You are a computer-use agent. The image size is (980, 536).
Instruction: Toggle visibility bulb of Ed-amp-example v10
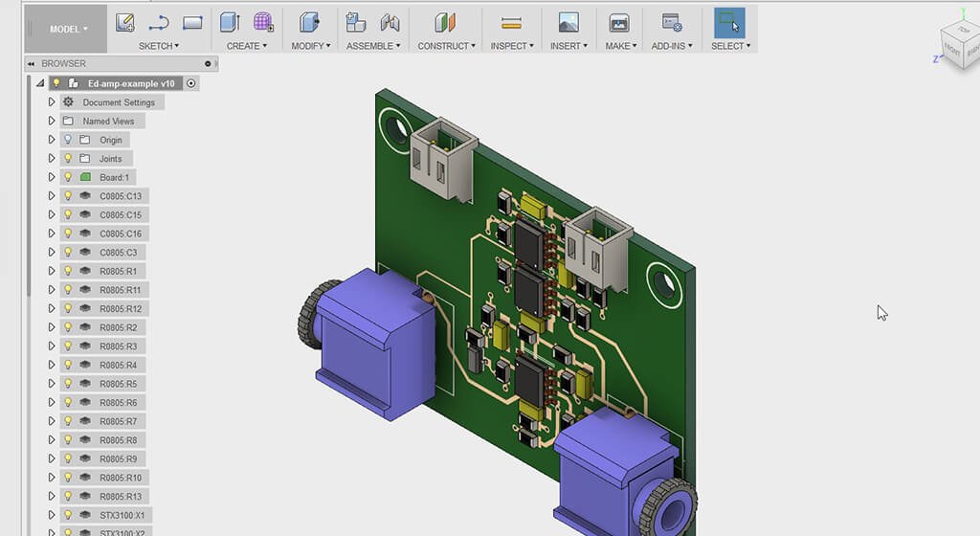click(x=56, y=83)
